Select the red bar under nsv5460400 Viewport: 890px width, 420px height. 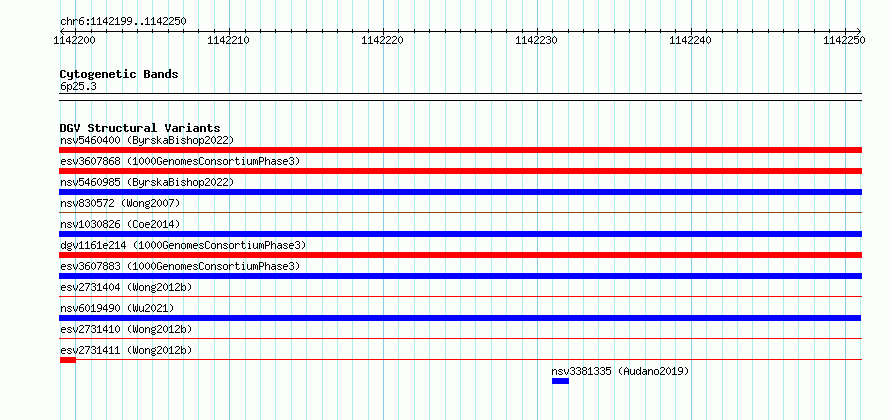point(460,150)
